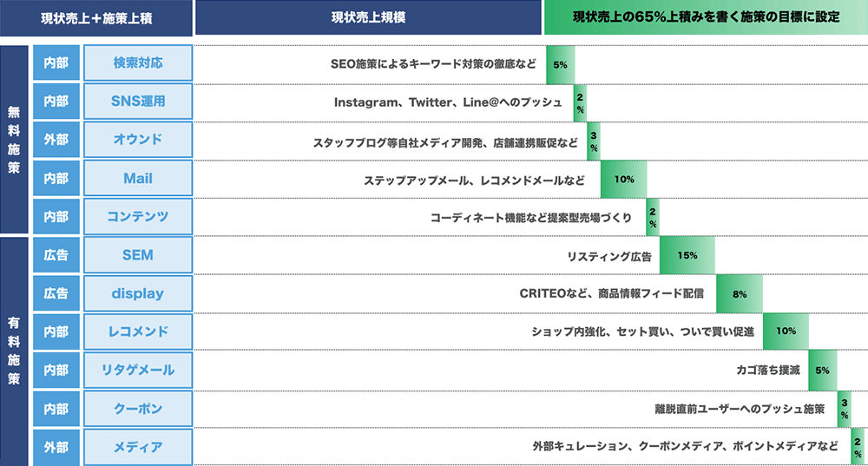Click the display label box
The image size is (868, 466).
tap(138, 293)
